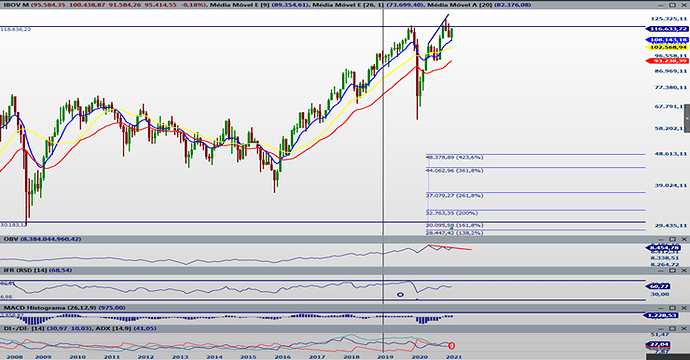This screenshot has height=360, width=690.
Task: Minimize the MACD Histograma panel
Action: coord(661,308)
